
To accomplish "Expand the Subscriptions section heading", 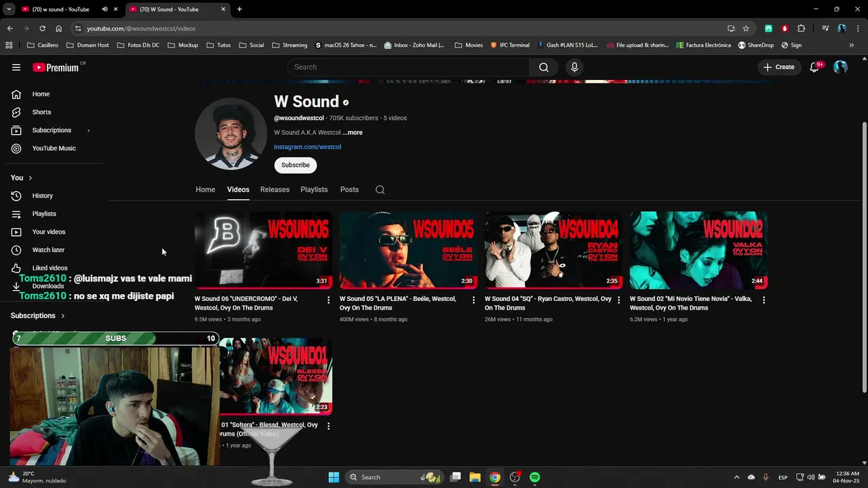I will (x=38, y=316).
